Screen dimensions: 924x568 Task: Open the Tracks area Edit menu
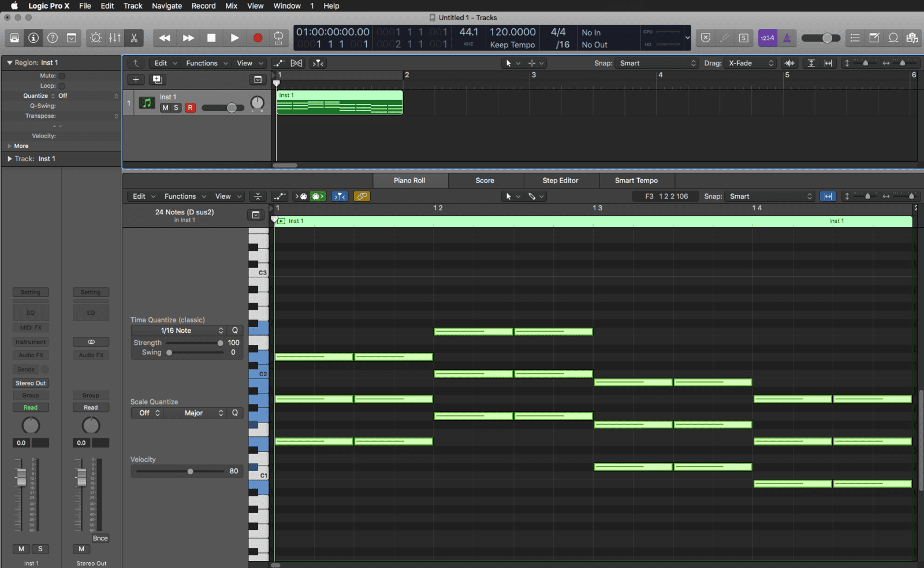[x=165, y=63]
